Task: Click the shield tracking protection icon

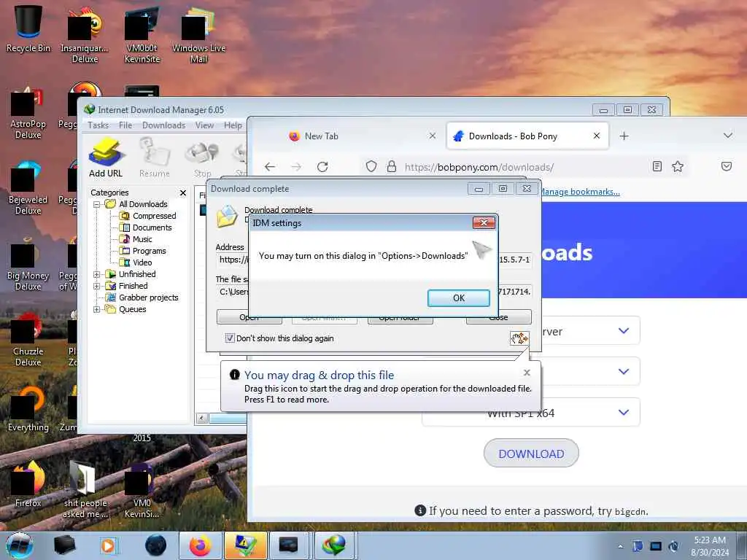Action: coord(371,166)
